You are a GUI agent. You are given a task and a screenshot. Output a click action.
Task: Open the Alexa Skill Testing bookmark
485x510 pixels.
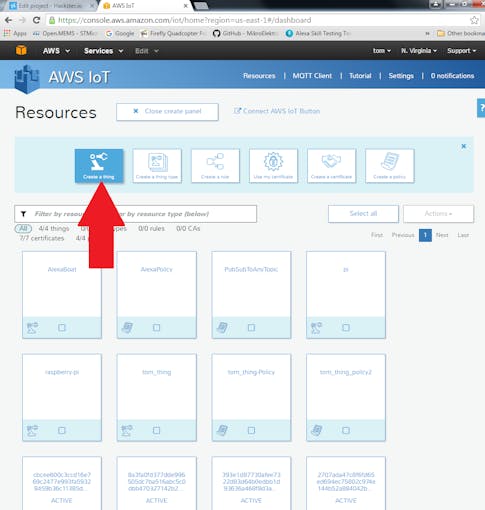[x=318, y=33]
